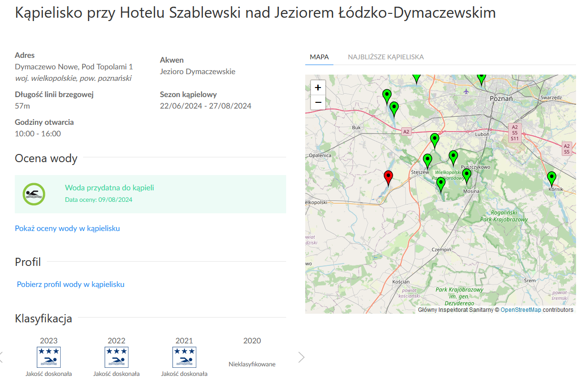Screen dimensions: 588x385
Task: Advance classification carousel with right chevron
Action: tap(301, 357)
